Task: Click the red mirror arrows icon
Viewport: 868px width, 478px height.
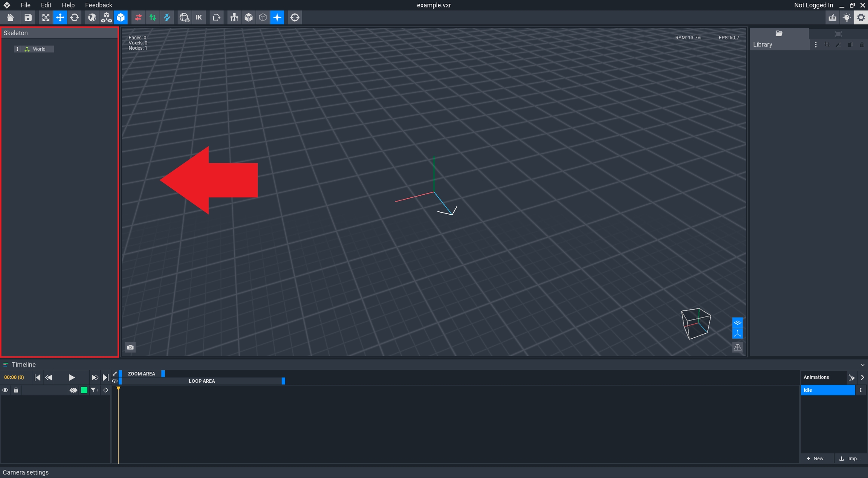Action: click(138, 17)
